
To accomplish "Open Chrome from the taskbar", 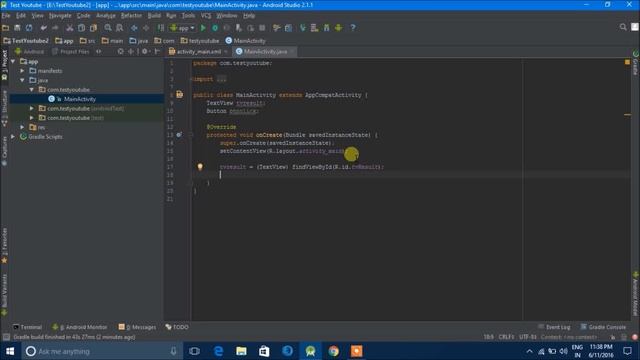I will pos(333,351).
